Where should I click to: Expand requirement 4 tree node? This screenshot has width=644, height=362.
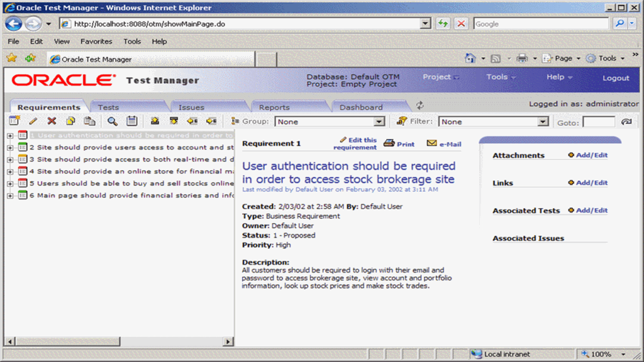pos(10,172)
